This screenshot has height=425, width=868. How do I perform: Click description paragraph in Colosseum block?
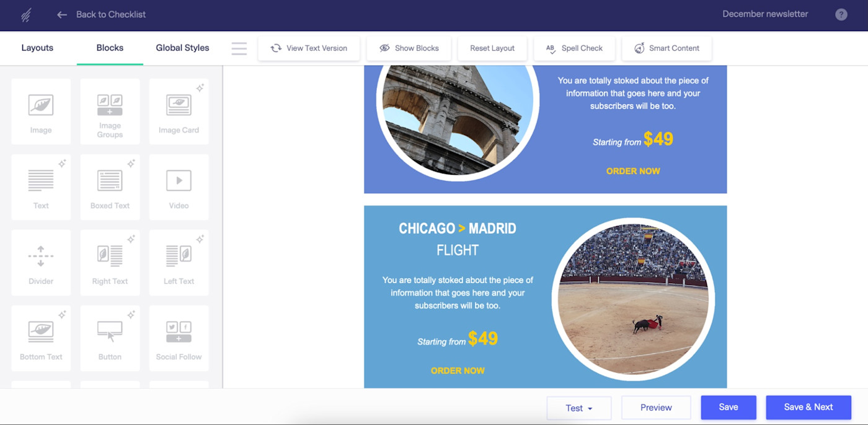point(633,94)
